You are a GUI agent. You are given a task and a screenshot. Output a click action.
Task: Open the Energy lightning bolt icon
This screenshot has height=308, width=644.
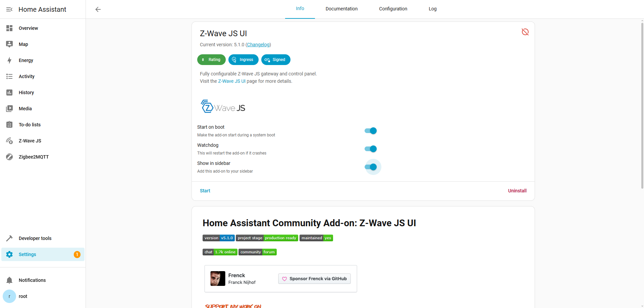pos(9,60)
